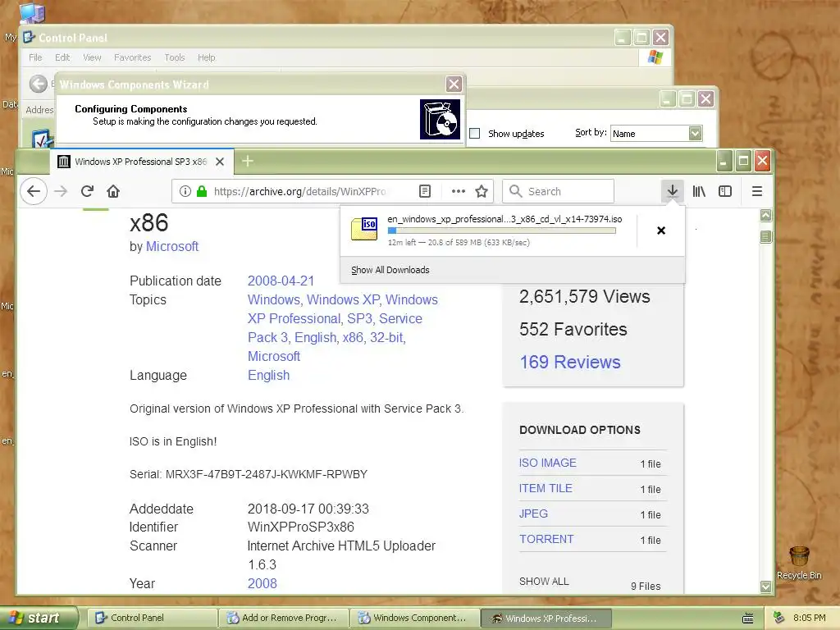Open the downloading ISO file icon

point(365,229)
